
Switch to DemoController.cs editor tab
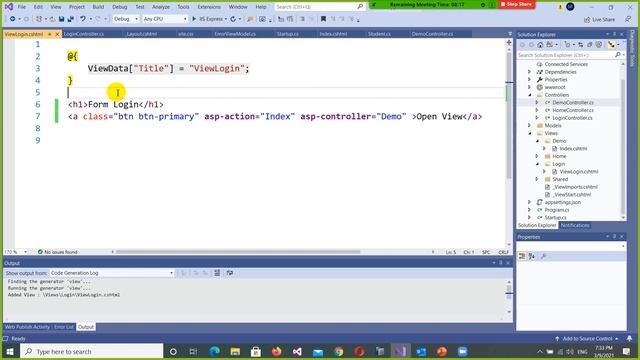click(x=432, y=34)
